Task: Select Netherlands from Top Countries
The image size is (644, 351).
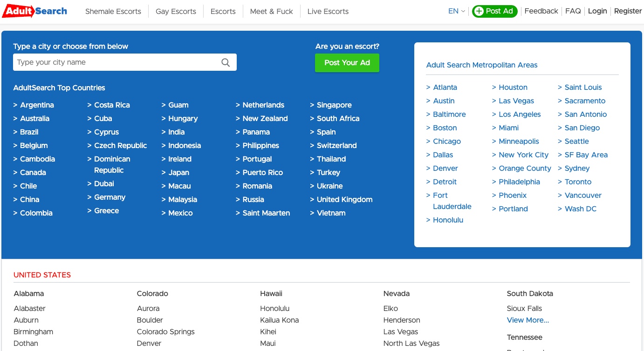Action: tap(263, 105)
